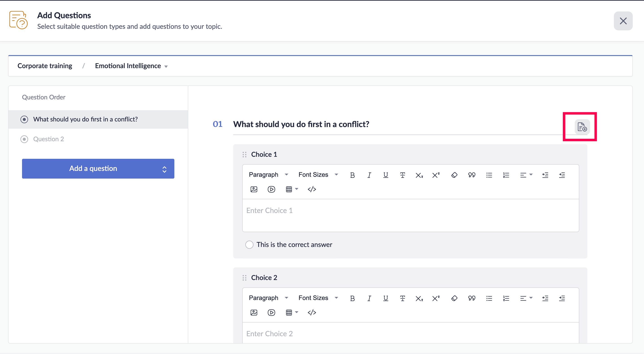Open Font Sizes dropdown in Choice 2
The width and height of the screenshot is (644, 354).
pos(318,298)
